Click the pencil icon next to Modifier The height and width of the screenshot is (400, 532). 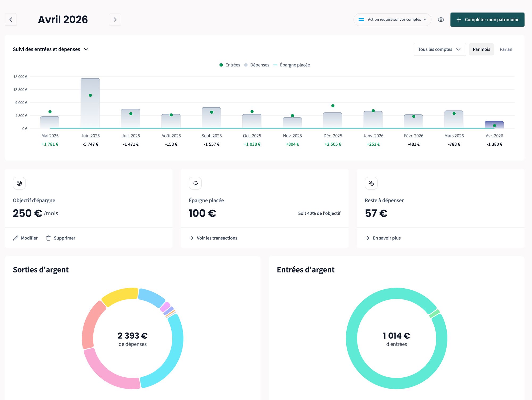16,238
